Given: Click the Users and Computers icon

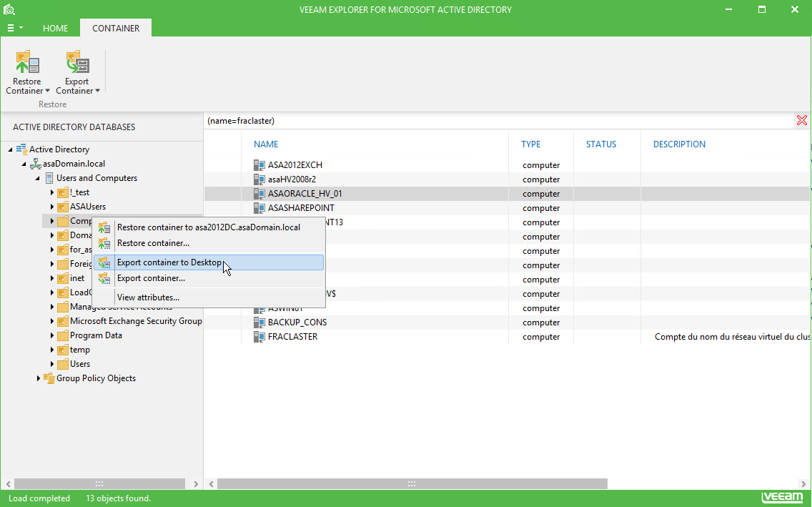Looking at the screenshot, I should click(x=49, y=178).
